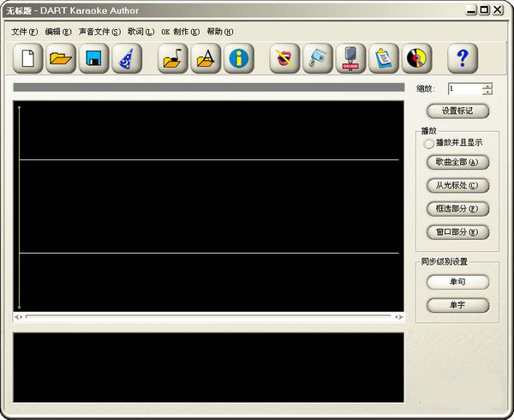Open the 编辑(E) menu

point(58,32)
